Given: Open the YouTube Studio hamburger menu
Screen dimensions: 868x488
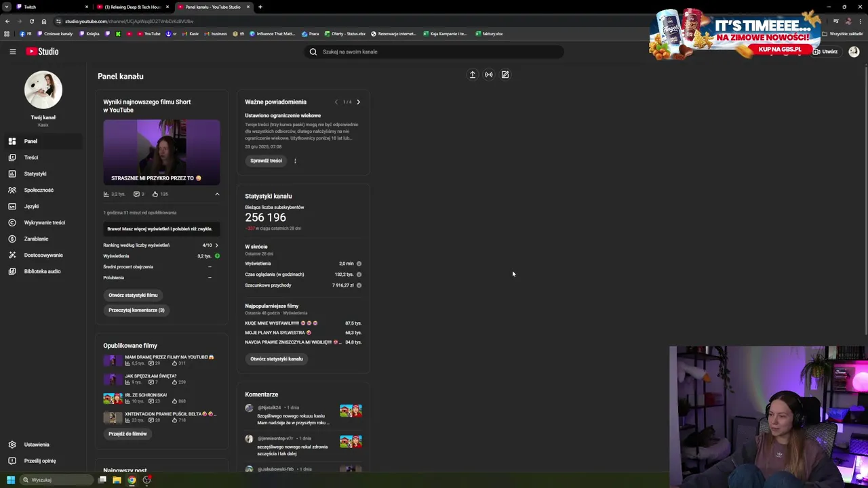Looking at the screenshot, I should pos(12,52).
